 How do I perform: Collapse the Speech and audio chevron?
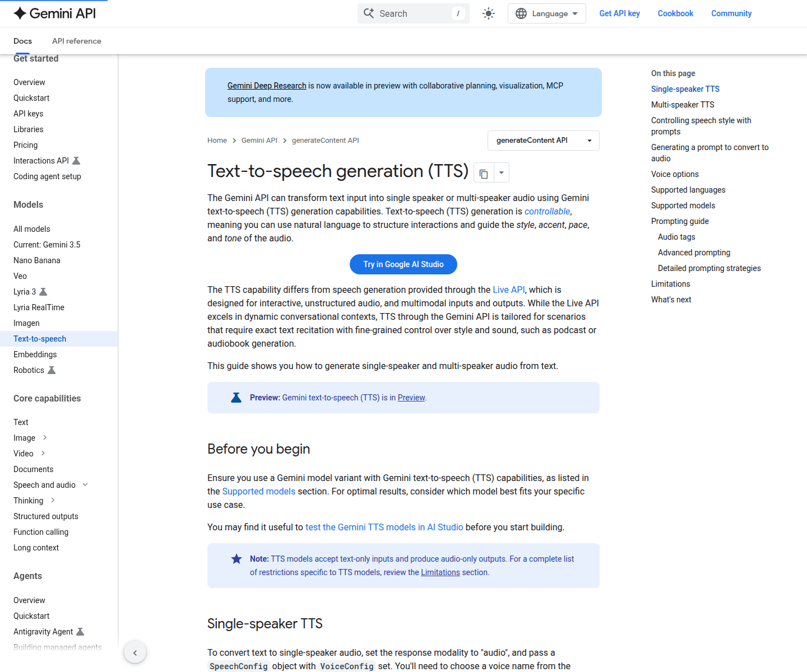(x=85, y=484)
